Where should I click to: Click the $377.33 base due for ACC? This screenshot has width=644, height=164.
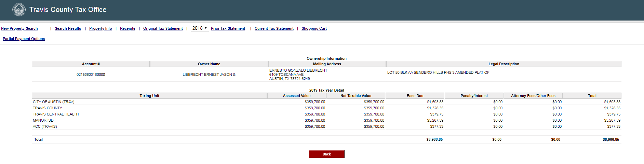click(x=437, y=126)
